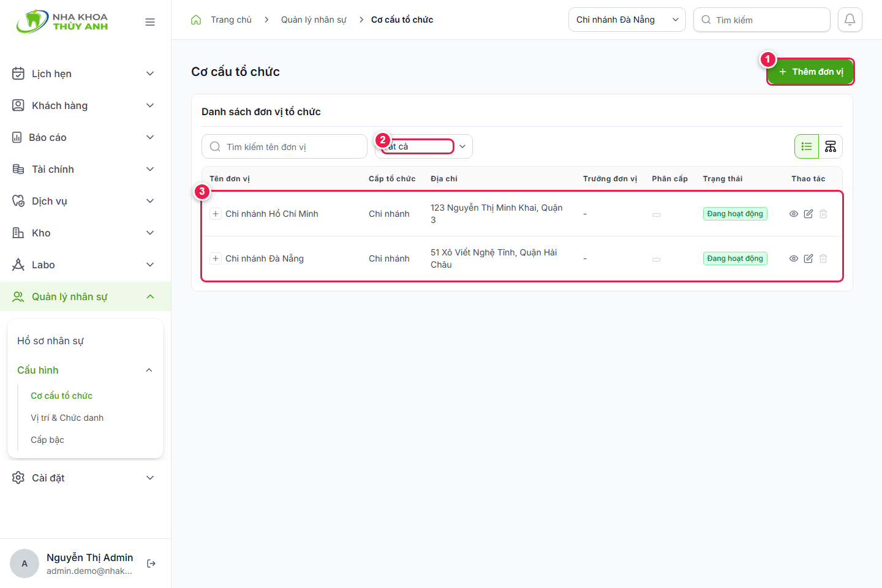Screen dimensions: 882x588
Task: Open Cấp bậc page
Action: [47, 440]
